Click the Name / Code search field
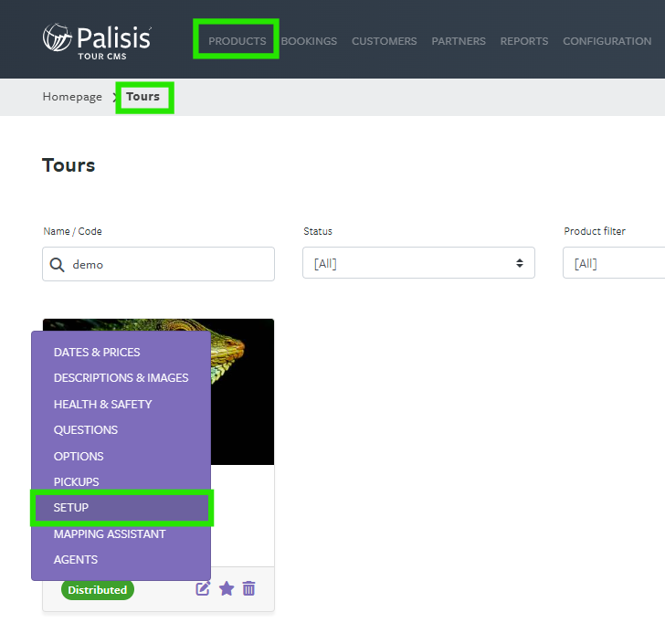This screenshot has width=665, height=644. (x=158, y=264)
